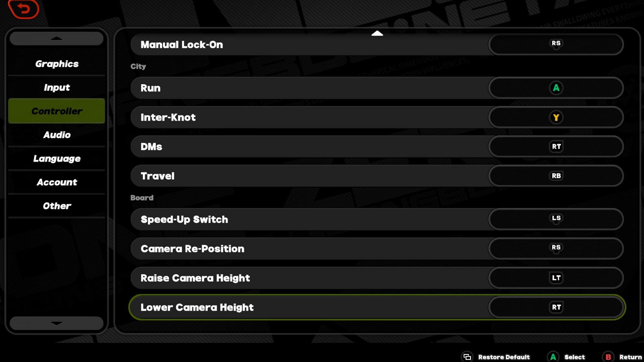Click the back/undo icon top-left

[x=24, y=9]
